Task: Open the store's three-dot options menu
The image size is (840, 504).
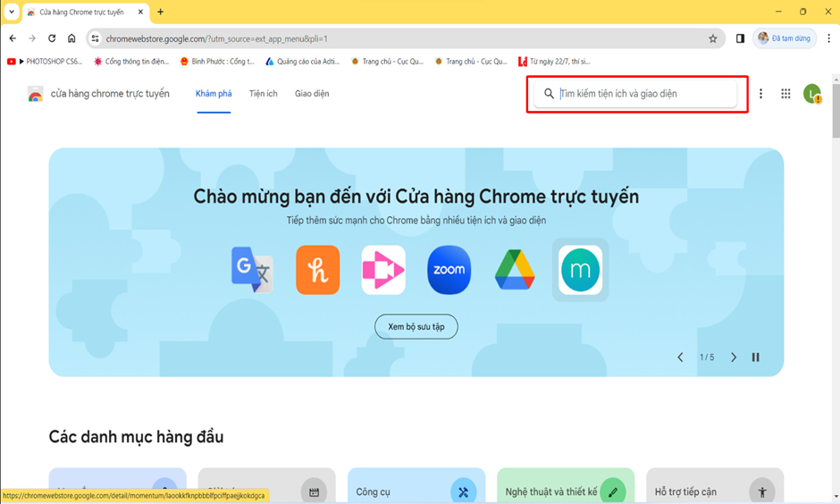Action: click(760, 94)
